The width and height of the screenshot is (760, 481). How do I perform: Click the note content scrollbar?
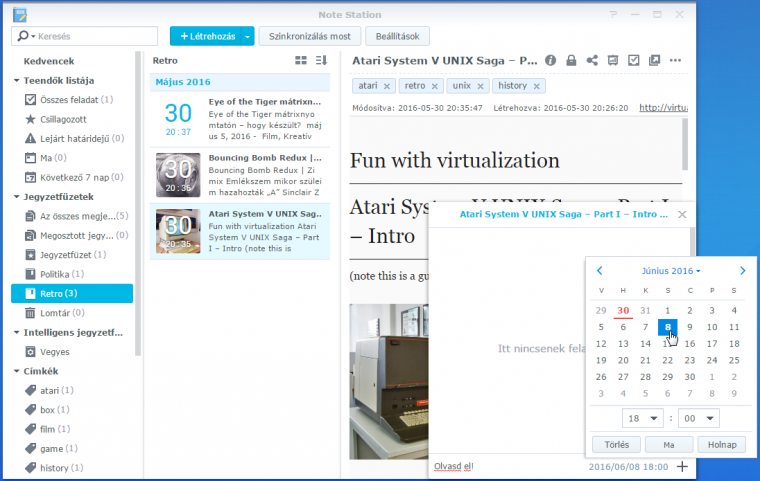(x=685, y=144)
